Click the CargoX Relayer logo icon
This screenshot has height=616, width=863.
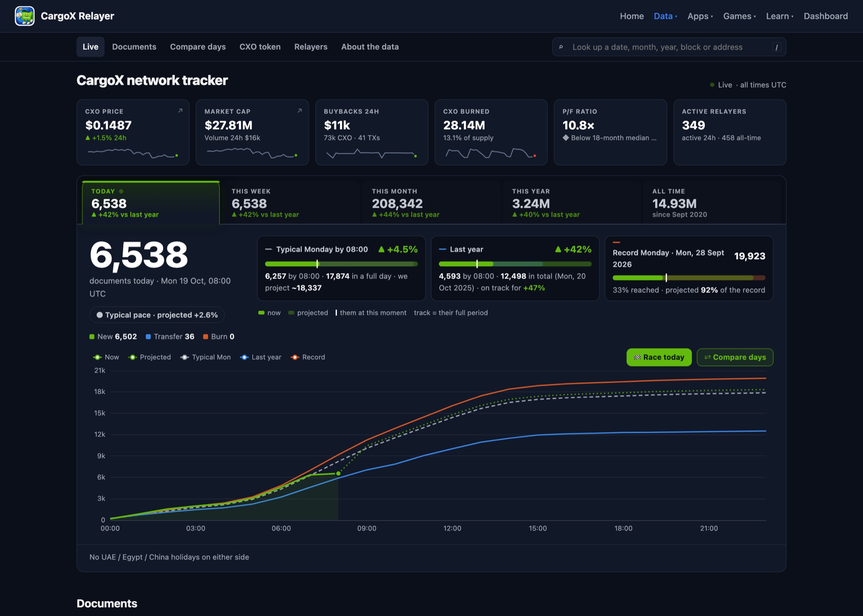[x=25, y=16]
